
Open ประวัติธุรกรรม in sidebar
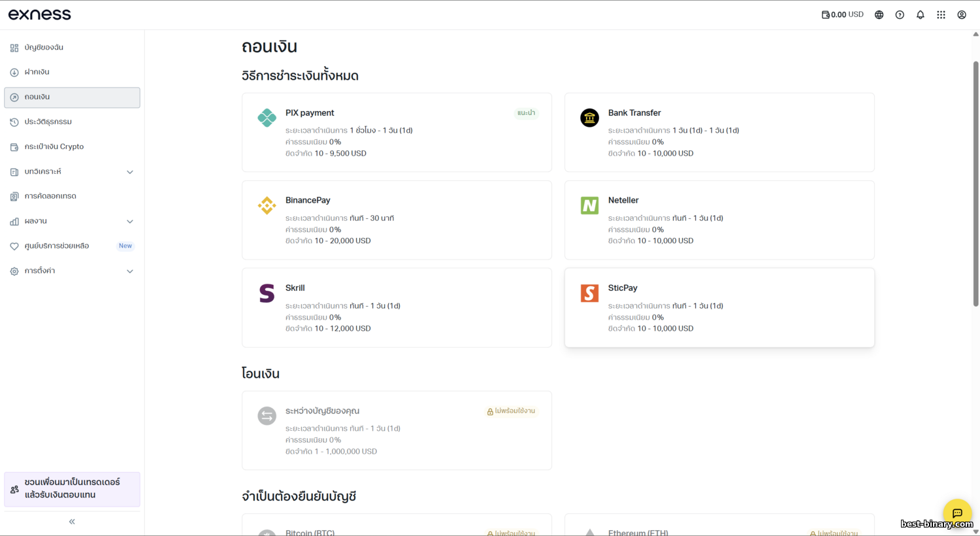(x=48, y=122)
